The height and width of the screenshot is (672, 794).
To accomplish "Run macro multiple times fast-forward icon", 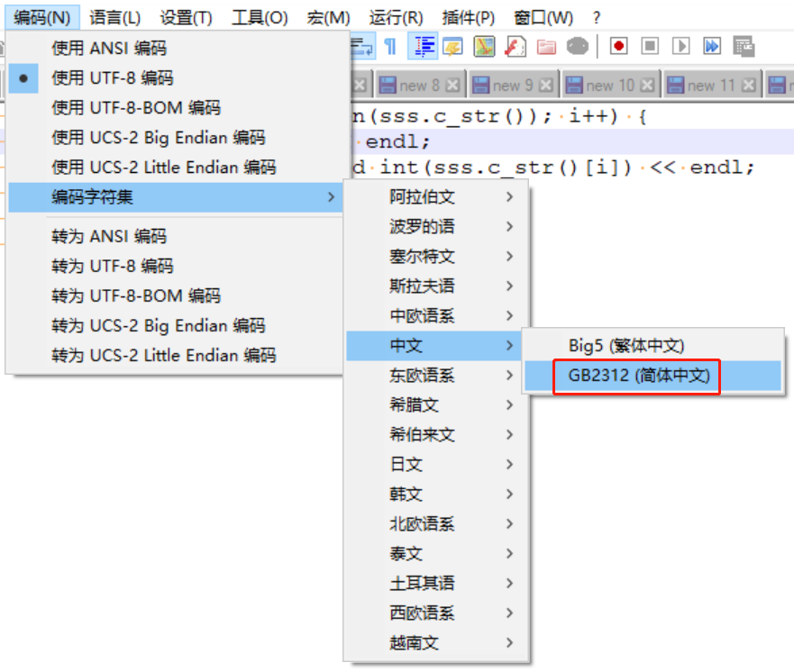I will coord(711,47).
